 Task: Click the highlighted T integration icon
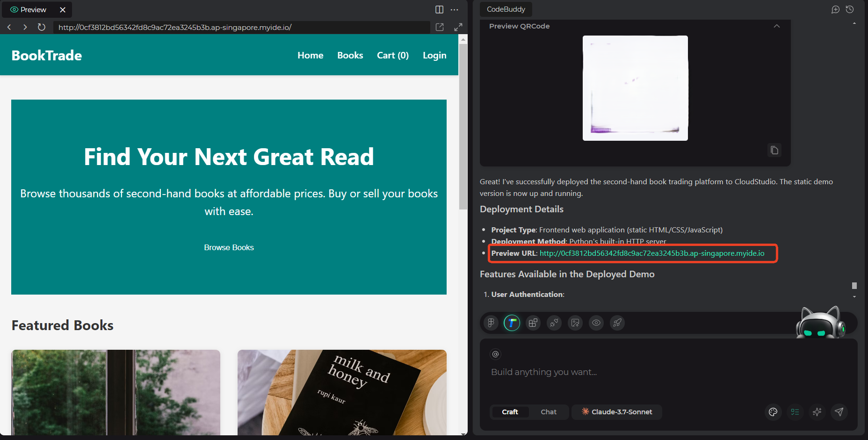(x=512, y=323)
